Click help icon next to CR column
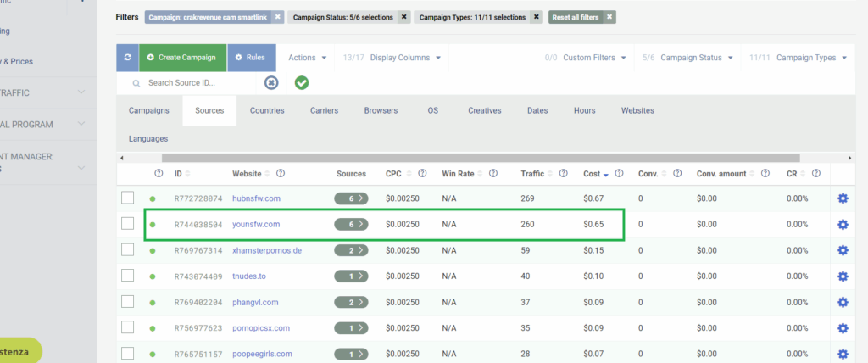The height and width of the screenshot is (363, 868). click(814, 174)
